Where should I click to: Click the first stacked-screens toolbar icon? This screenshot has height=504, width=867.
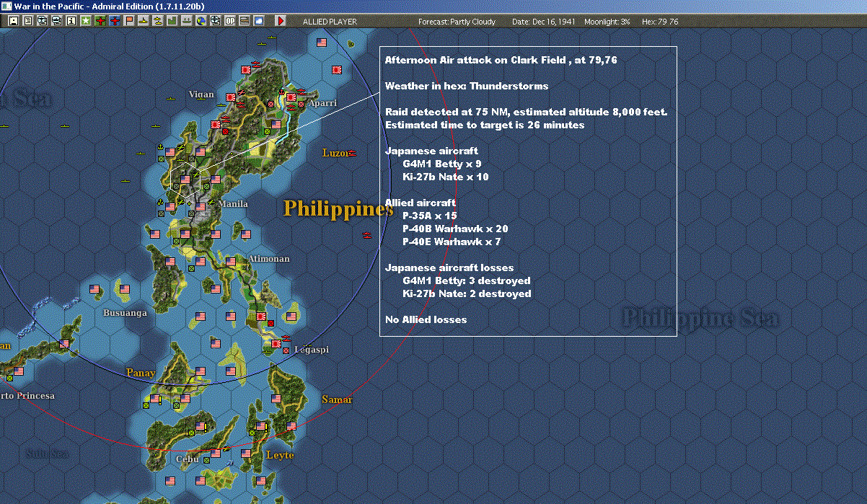coord(42,22)
